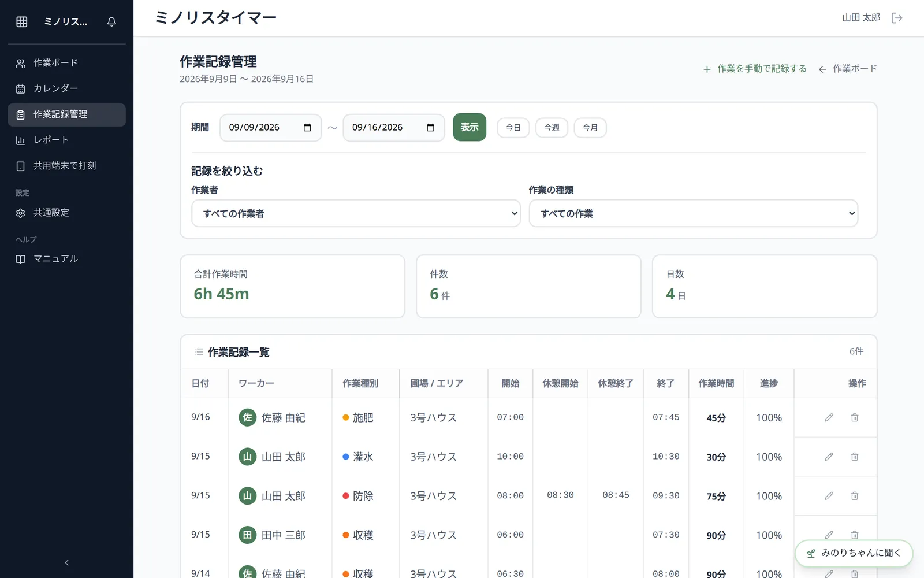Click the end date field 09/16/2026
Image resolution: width=924 pixels, height=578 pixels.
[x=394, y=128]
